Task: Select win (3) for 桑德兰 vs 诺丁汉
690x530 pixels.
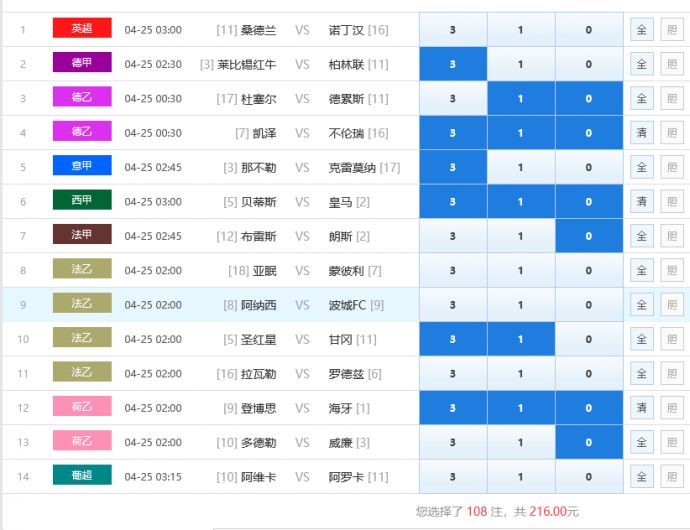Action: point(453,30)
